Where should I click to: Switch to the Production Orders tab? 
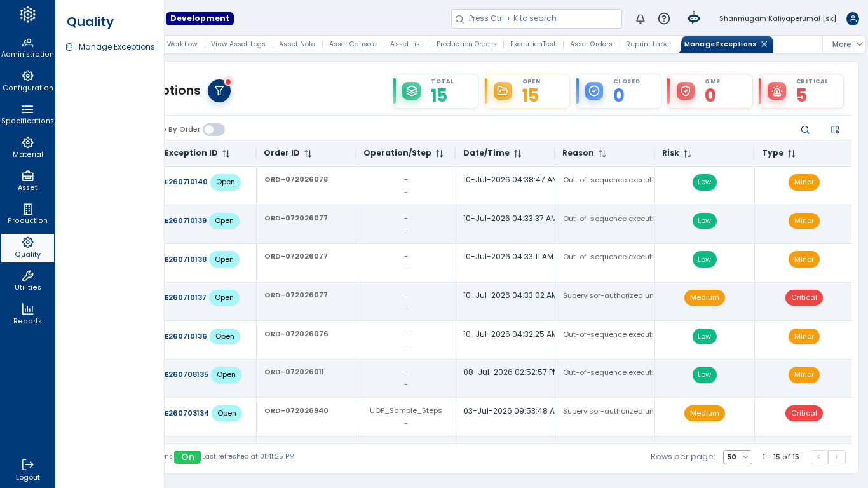(466, 44)
